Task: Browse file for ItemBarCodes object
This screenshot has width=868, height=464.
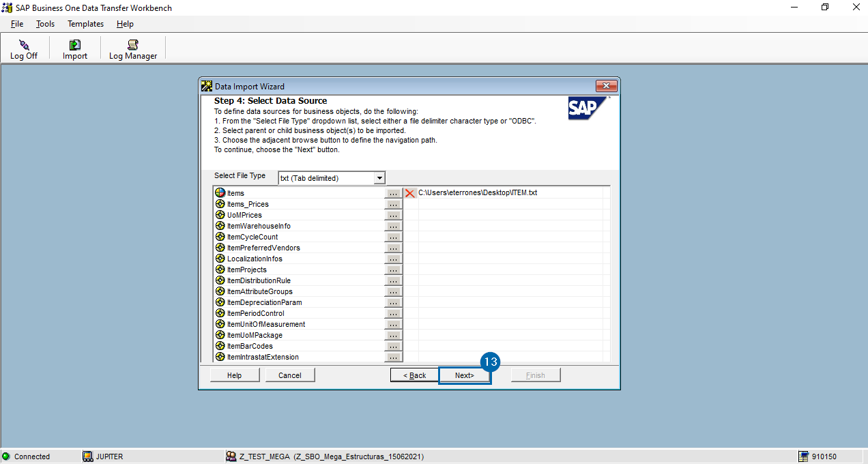Action: [393, 346]
